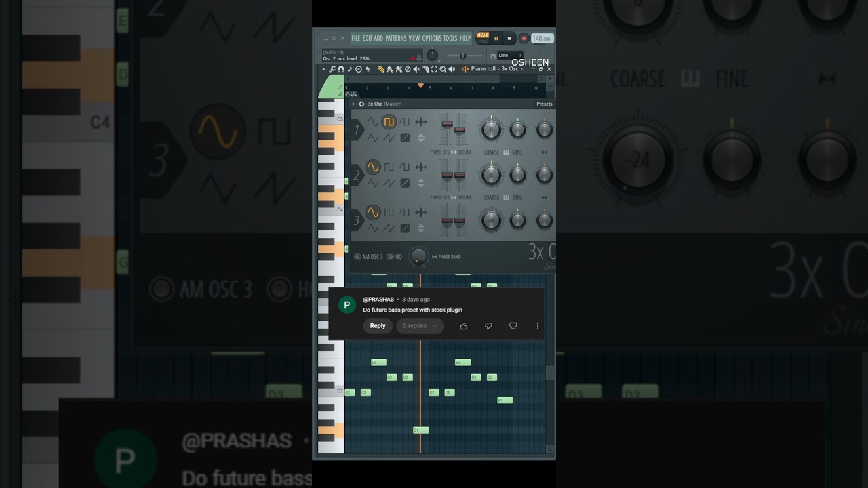The height and width of the screenshot is (488, 868).
Task: Select the Mute tool in piano roll
Action: pyautogui.click(x=416, y=69)
